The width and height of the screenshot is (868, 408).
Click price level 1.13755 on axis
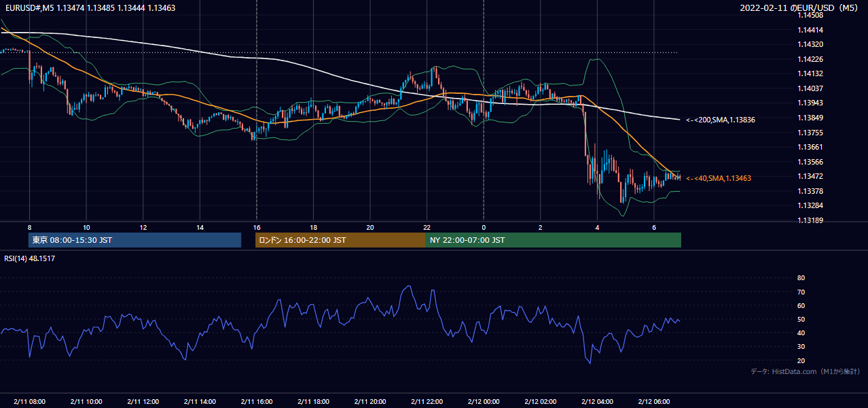coord(810,133)
